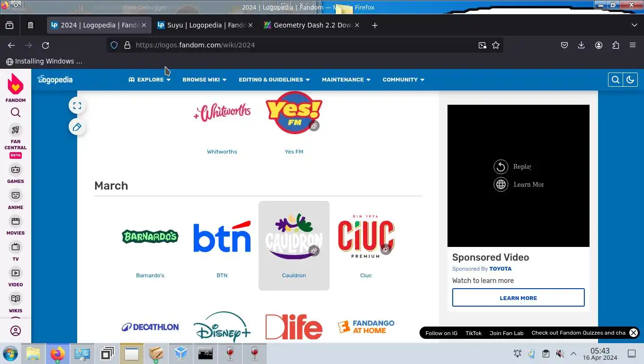Switch to the Suyu Logopedia tab
This screenshot has width=644, height=364.
206,25
